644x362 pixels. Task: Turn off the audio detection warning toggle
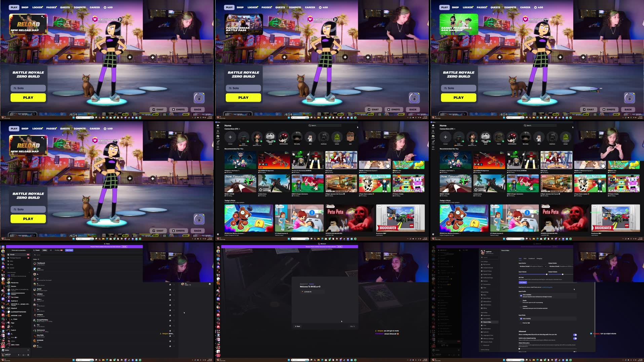coord(574,335)
